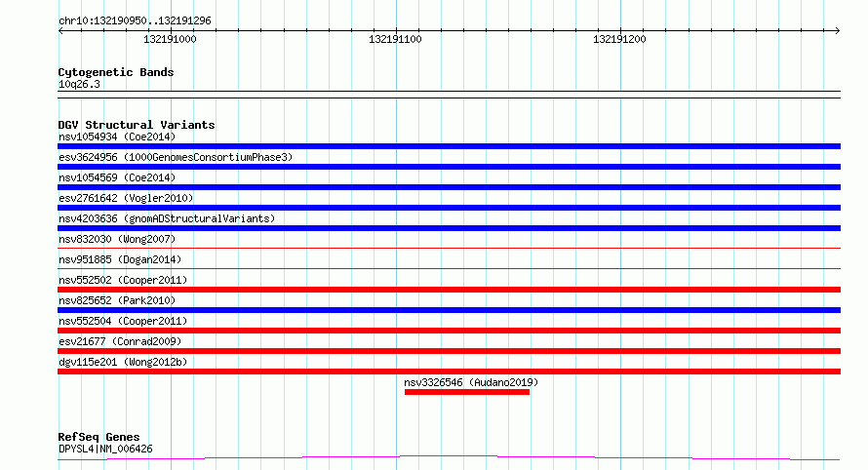Screen dimensions: 868x470
Task: Select the RefSeq Genes track title
Action: pyautogui.click(x=99, y=437)
